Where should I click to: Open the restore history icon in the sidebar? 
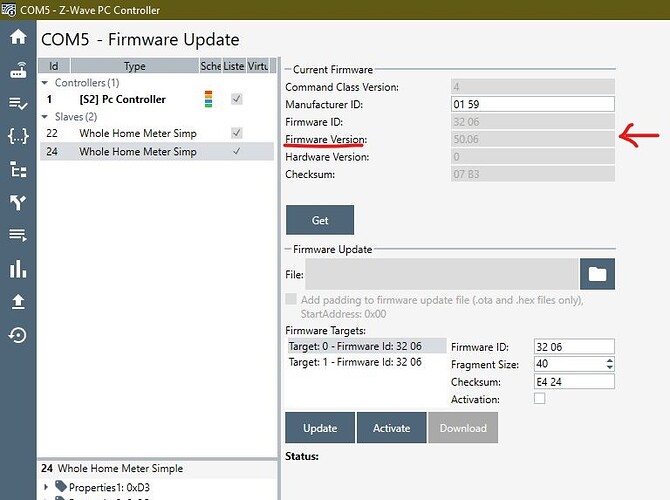tap(18, 335)
